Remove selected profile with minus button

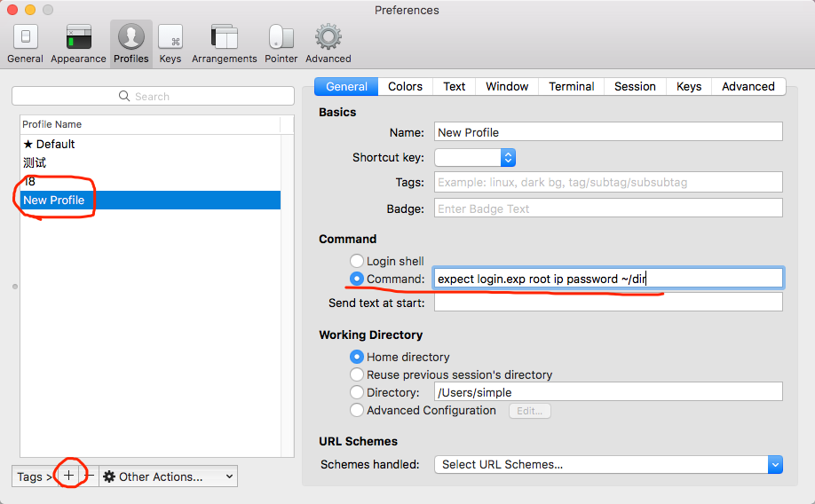pos(90,476)
